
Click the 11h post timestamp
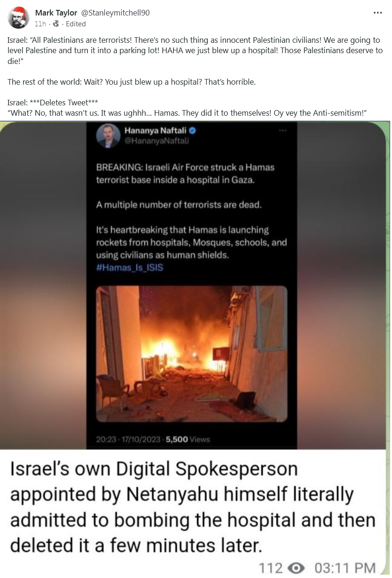[x=40, y=24]
